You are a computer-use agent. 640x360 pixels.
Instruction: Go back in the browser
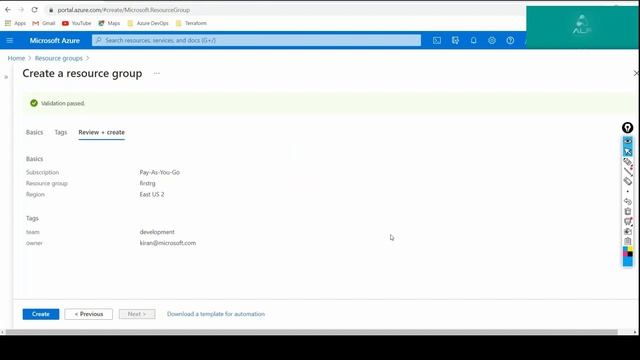pos(8,10)
